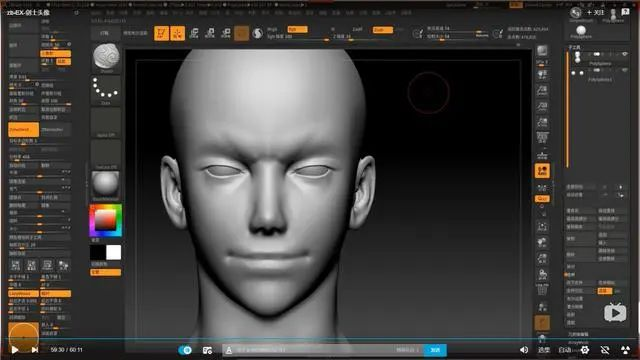The height and width of the screenshot is (360, 640).
Task: Open the 自动 quality selector
Action: coord(564,350)
